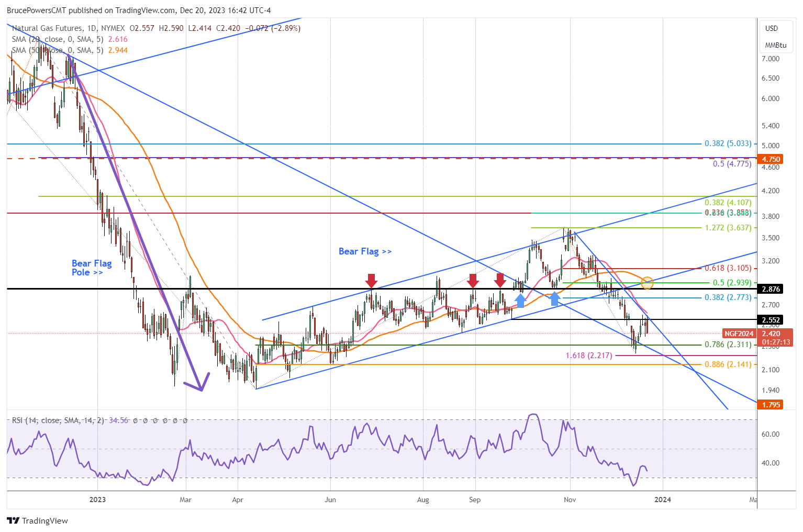Image resolution: width=803 pixels, height=532 pixels.
Task: Click the Fib label 0.5 (4.775)
Action: click(732, 164)
